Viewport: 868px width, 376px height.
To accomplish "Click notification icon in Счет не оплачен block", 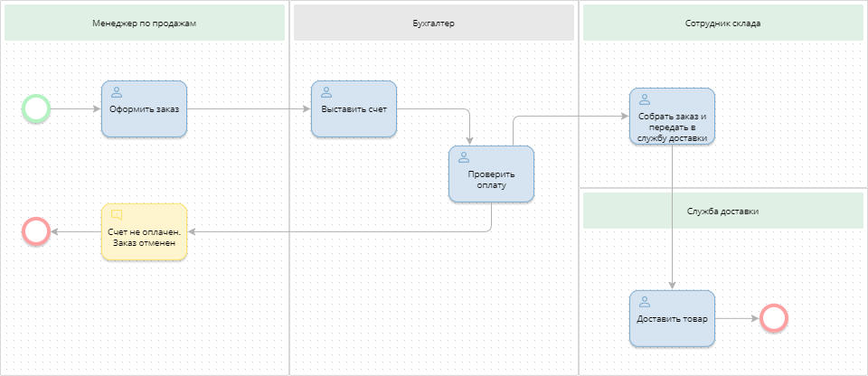I will point(117,214).
